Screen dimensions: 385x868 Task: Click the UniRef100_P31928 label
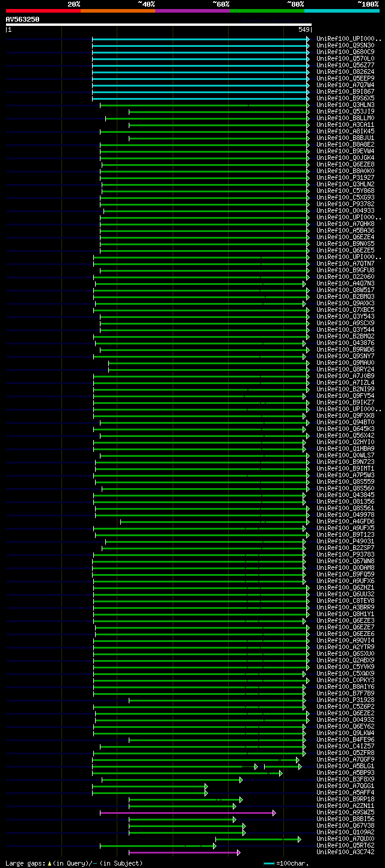[x=345, y=700]
